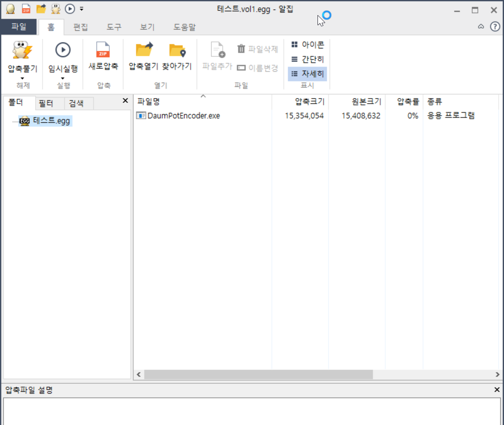
Task: Select 테스트.egg in the folder tree
Action: tap(45, 121)
